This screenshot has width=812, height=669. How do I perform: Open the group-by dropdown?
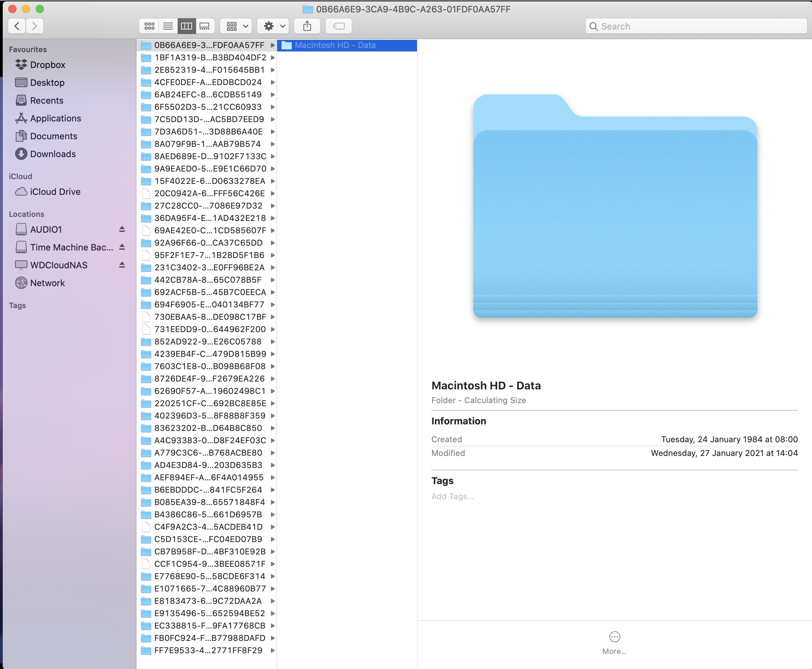pyautogui.click(x=236, y=26)
